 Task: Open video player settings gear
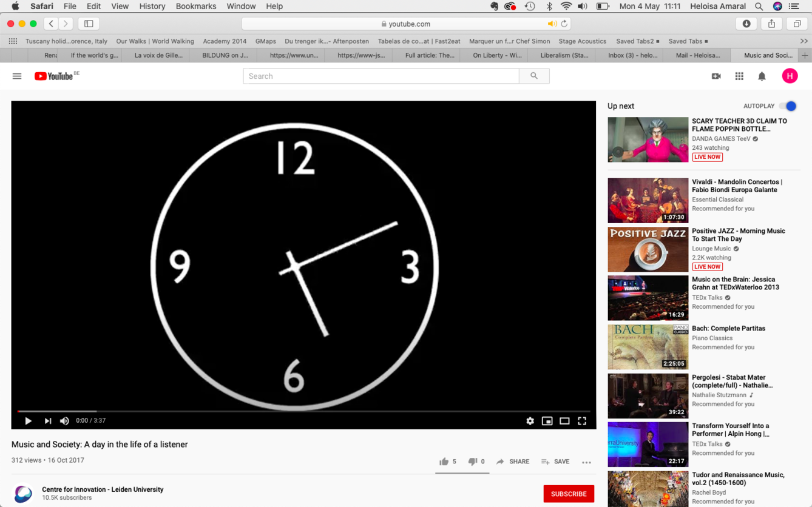click(530, 420)
